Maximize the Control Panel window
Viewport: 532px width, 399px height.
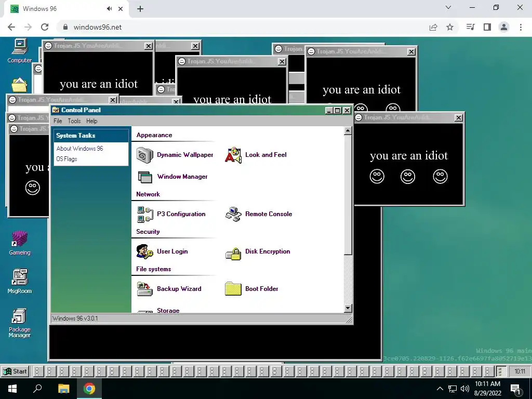click(337, 111)
